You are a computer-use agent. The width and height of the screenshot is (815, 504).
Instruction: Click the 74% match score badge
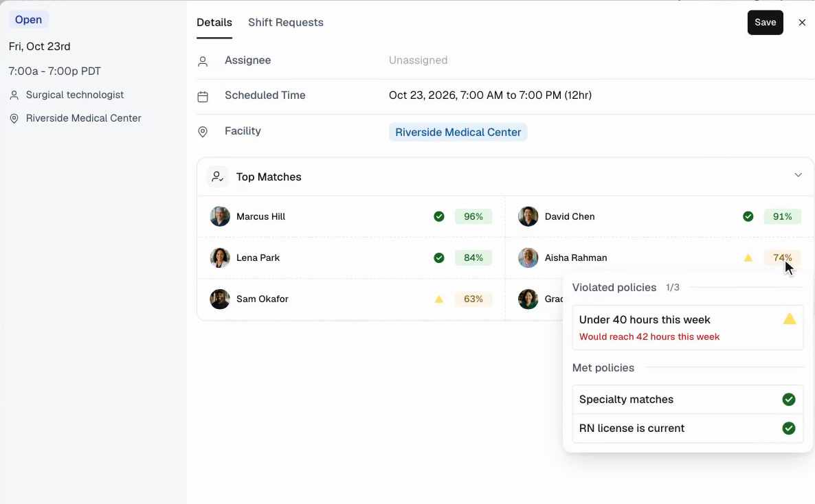point(782,257)
